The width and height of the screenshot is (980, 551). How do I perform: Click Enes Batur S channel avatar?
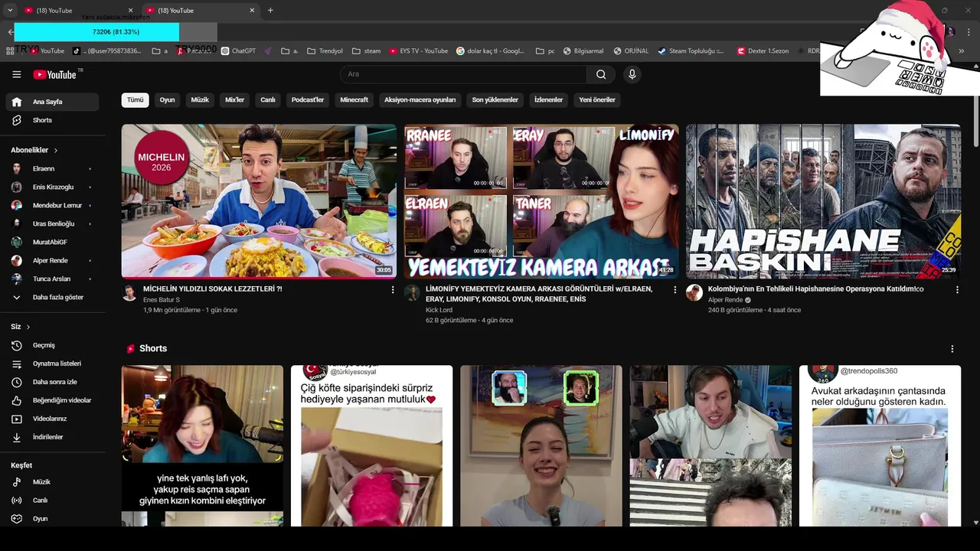129,293
